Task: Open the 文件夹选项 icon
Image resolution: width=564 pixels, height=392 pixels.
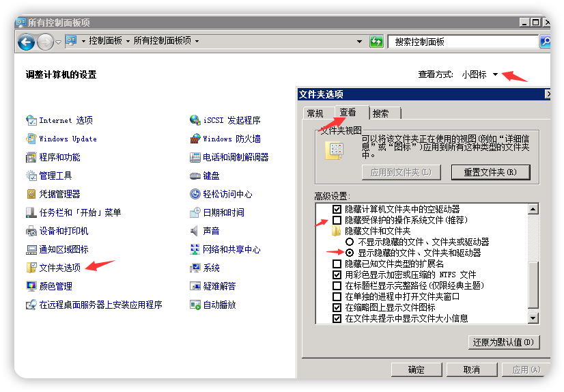Action: coord(31,268)
